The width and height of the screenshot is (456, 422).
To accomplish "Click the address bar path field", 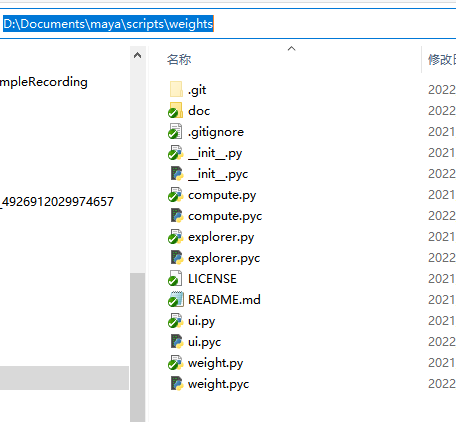I will click(x=228, y=24).
